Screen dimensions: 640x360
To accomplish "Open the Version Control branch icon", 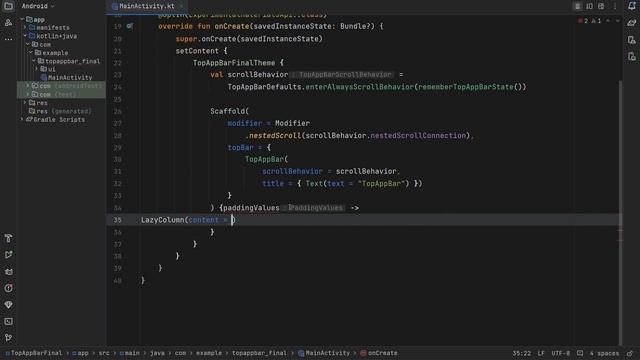I will [8, 338].
